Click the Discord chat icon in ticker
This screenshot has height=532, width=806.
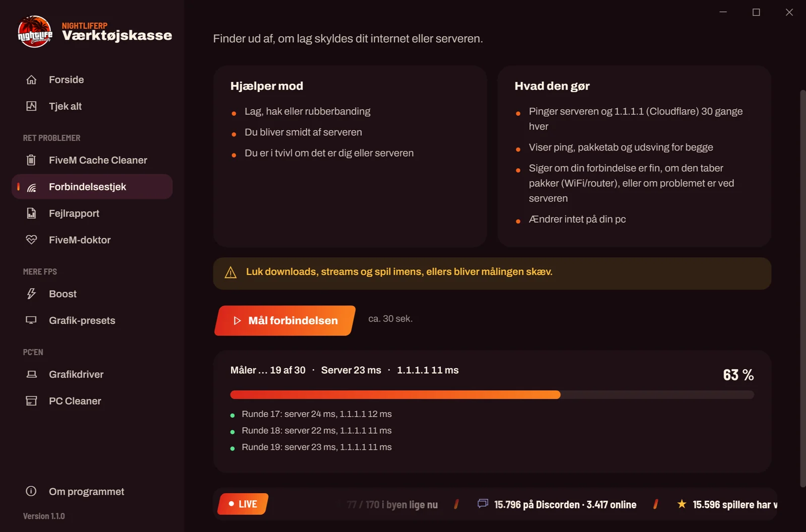click(483, 503)
